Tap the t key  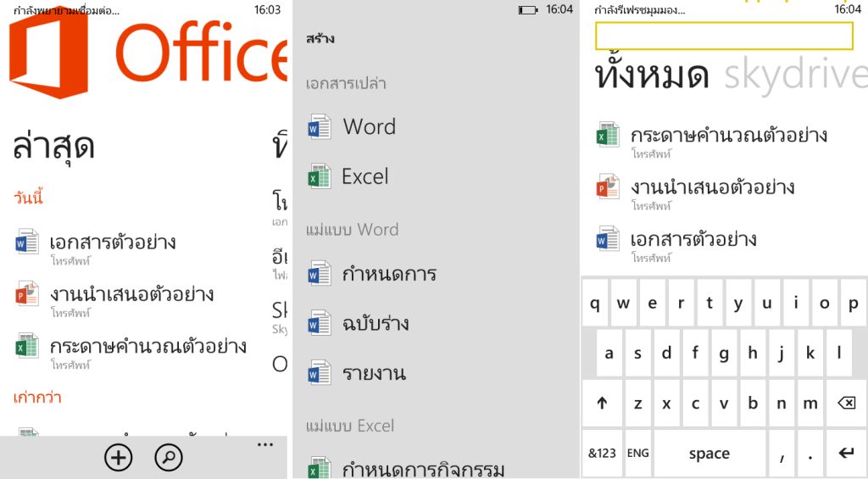click(709, 303)
